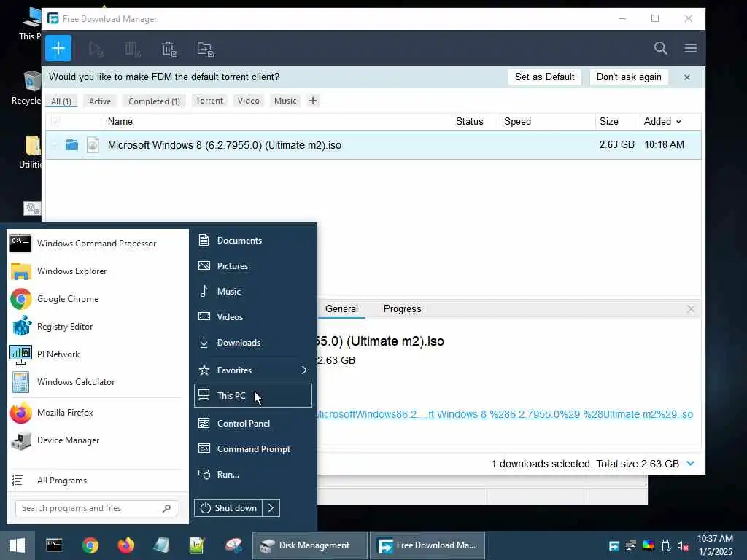Open Pictures in Start menu
This screenshot has height=560, width=747.
click(253, 265)
